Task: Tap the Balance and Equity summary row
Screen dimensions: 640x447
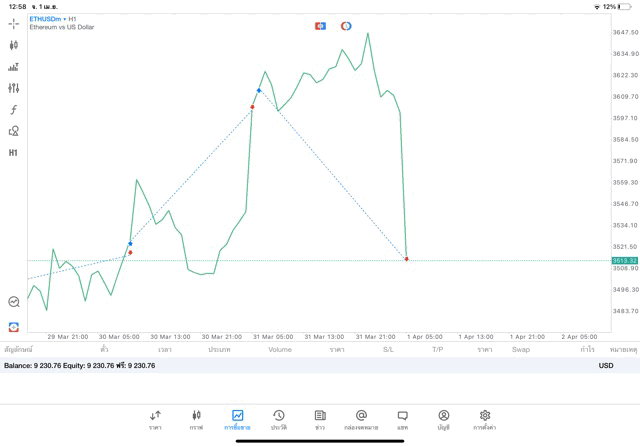Action: 80,366
